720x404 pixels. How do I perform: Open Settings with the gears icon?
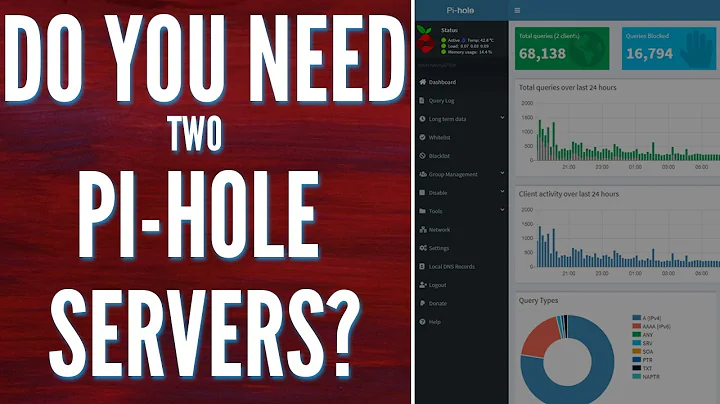(434, 248)
